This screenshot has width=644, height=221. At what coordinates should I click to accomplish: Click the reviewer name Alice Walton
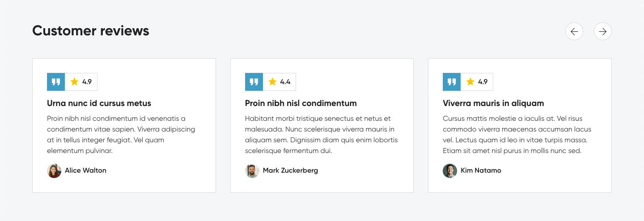coord(85,170)
